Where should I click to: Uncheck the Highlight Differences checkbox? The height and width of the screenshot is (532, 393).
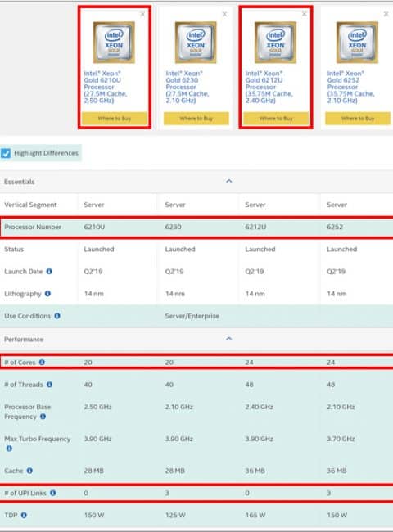pyautogui.click(x=6, y=153)
